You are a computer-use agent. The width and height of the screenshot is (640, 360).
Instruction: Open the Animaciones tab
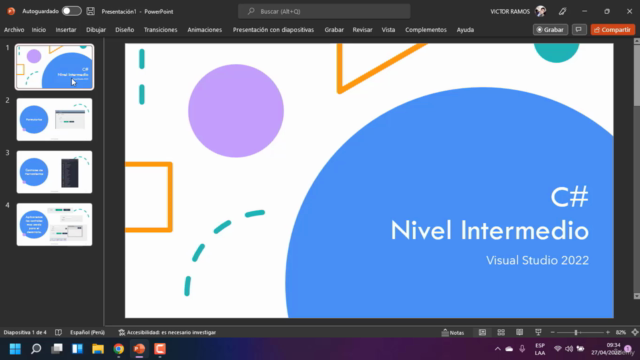pyautogui.click(x=204, y=30)
